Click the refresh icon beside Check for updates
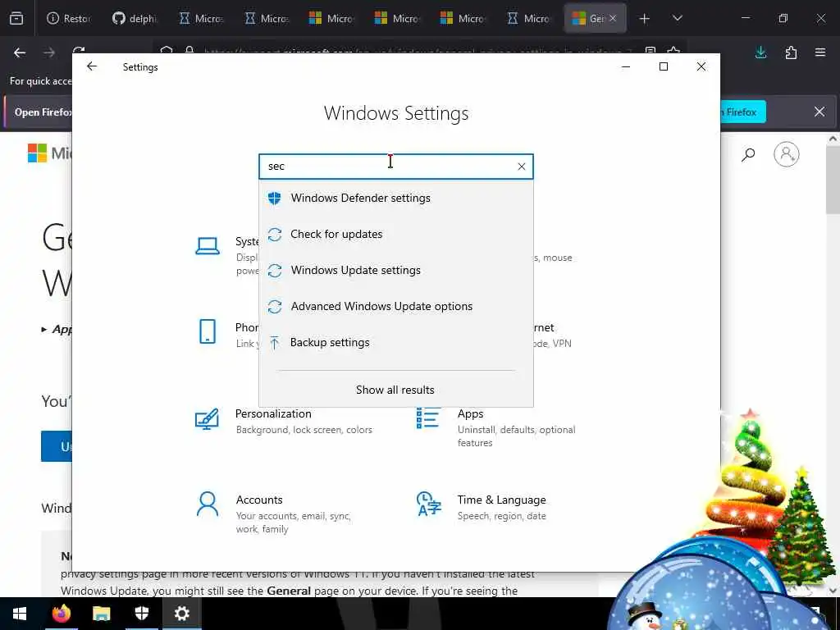840x630 pixels. click(274, 234)
